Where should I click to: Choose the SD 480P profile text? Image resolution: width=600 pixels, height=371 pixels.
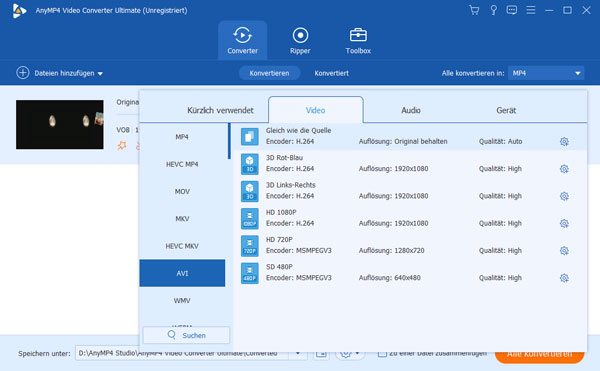(x=279, y=267)
